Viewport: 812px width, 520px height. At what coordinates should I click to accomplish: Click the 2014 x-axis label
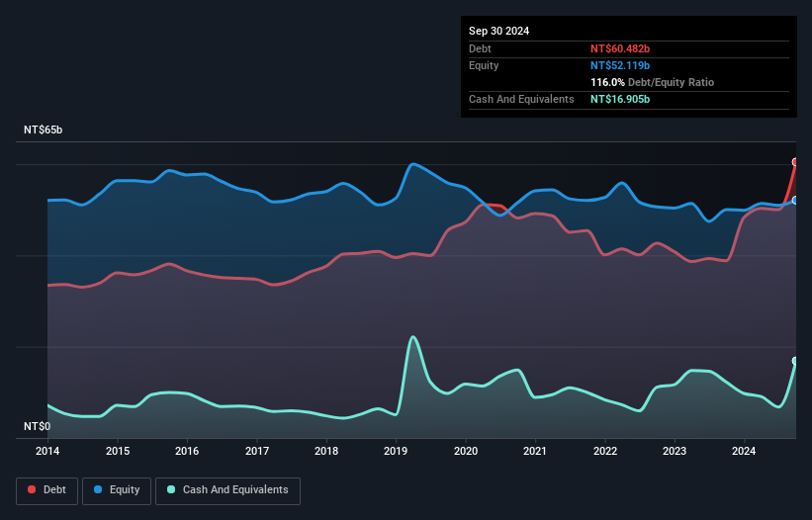point(47,451)
